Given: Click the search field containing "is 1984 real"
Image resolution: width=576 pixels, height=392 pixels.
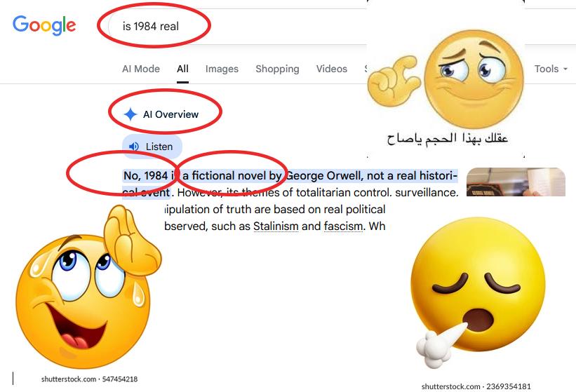Looking at the screenshot, I should 239,26.
